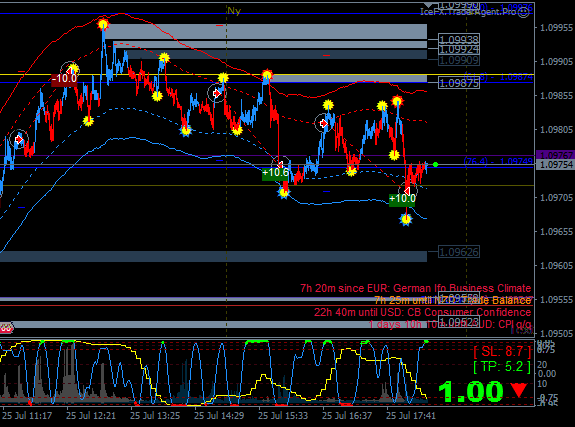This screenshot has width=575, height=427.
Task: Click the -10.0 trade result label
Action: pos(64,79)
